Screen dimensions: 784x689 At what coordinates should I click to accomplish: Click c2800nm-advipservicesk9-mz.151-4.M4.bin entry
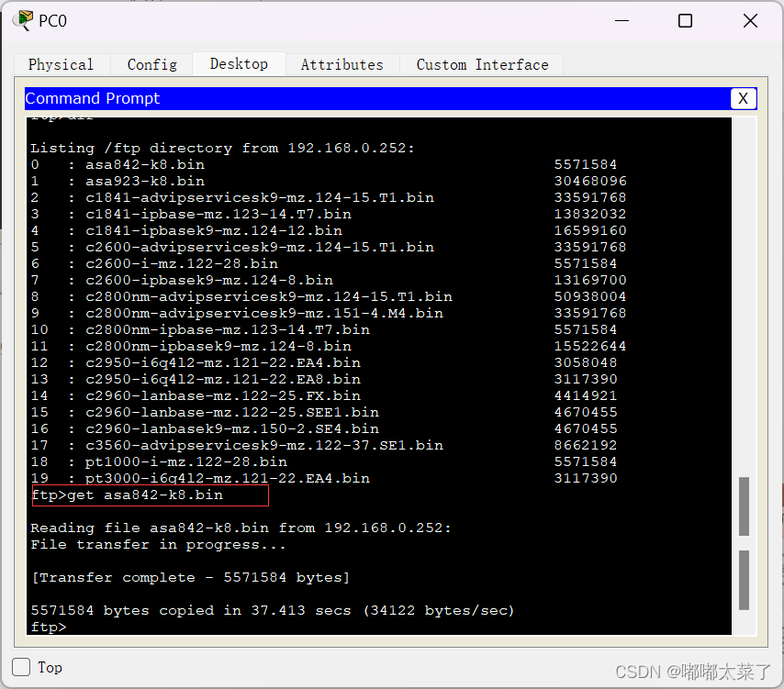pos(264,313)
